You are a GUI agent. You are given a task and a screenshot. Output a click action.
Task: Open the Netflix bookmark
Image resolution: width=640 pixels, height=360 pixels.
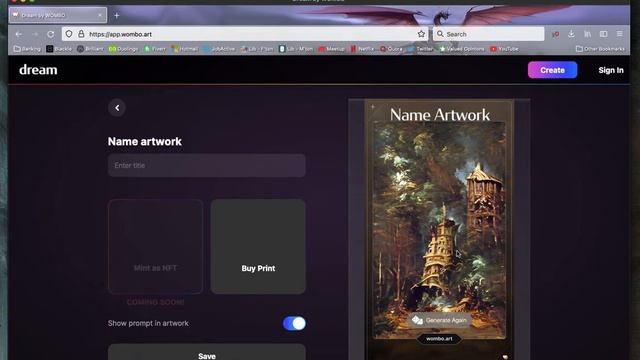362,49
